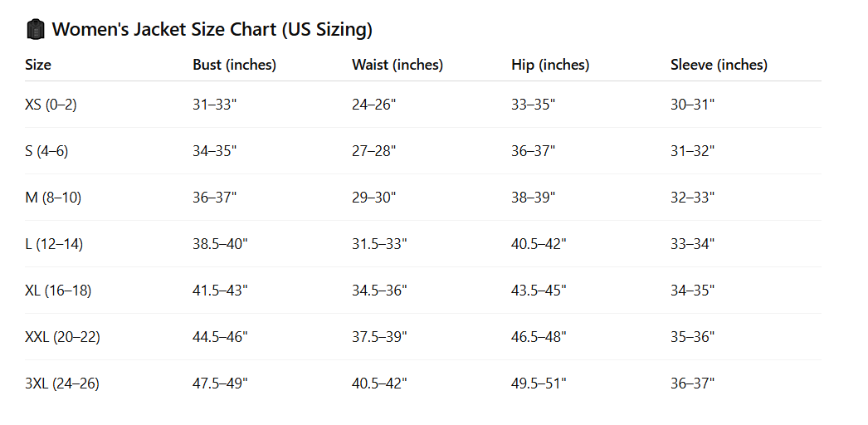Click the 36–37" sleeve value for 3XL
The width and height of the screenshot is (868, 425).
pyautogui.click(x=692, y=383)
